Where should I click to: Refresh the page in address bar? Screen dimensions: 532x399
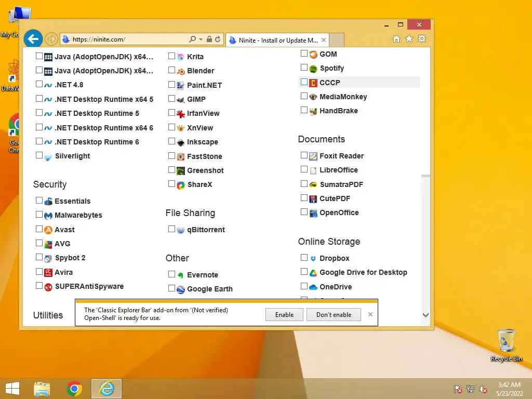218,39
